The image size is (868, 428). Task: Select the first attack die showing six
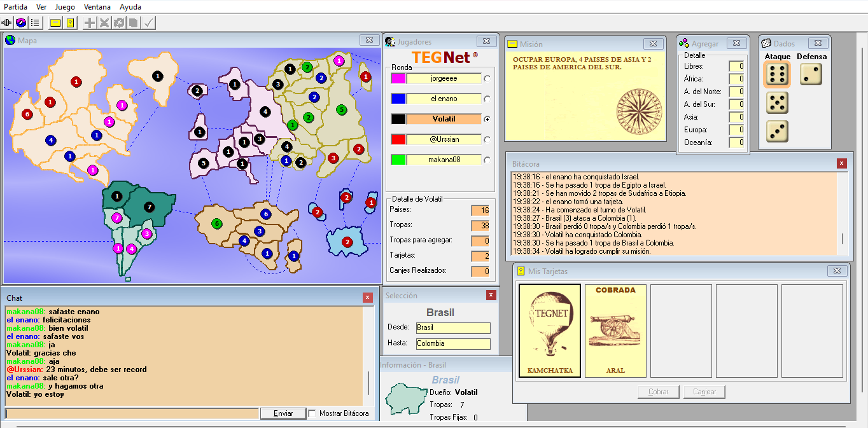click(777, 74)
